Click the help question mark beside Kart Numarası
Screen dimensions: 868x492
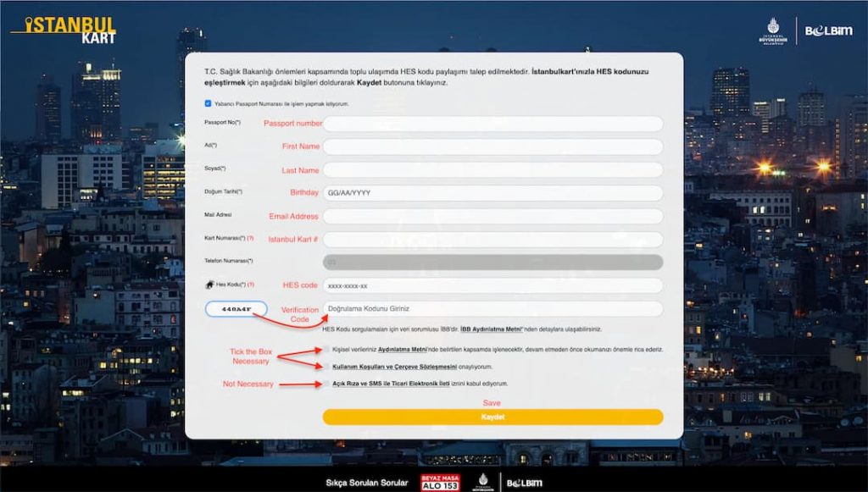coord(250,238)
